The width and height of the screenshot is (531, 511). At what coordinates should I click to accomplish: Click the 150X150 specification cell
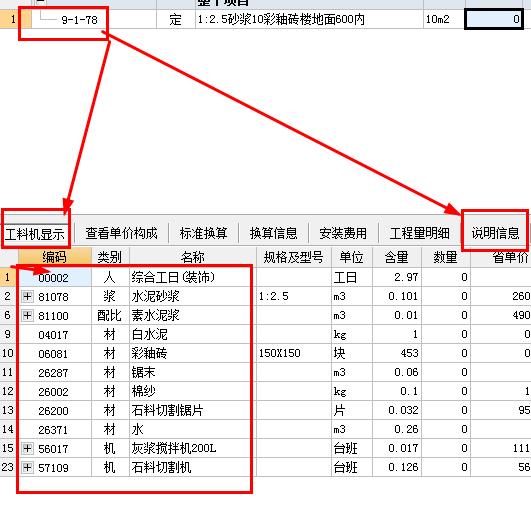point(294,354)
